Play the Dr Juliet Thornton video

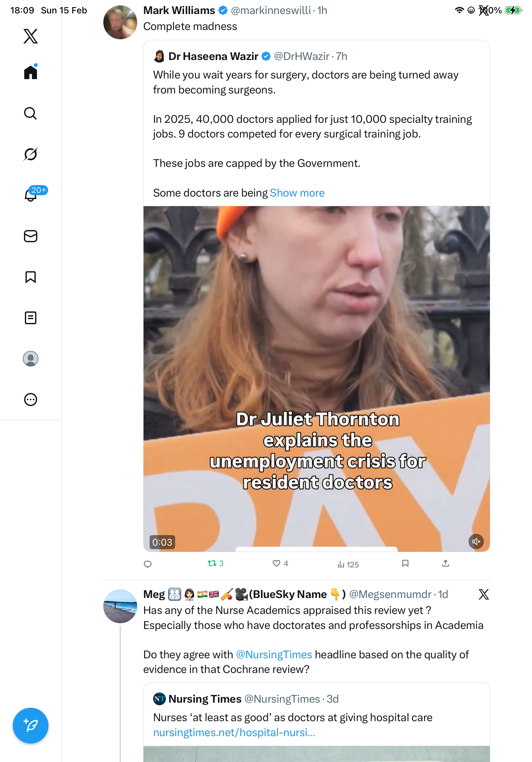pyautogui.click(x=316, y=379)
